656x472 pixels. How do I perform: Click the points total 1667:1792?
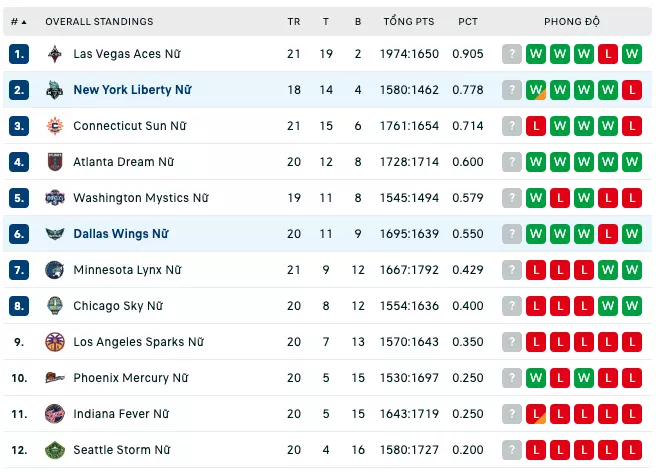pyautogui.click(x=409, y=270)
